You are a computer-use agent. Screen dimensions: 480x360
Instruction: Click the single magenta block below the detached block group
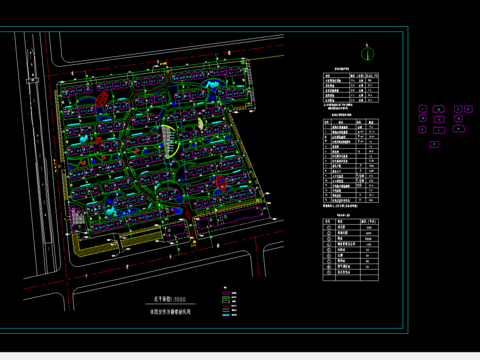434,144
